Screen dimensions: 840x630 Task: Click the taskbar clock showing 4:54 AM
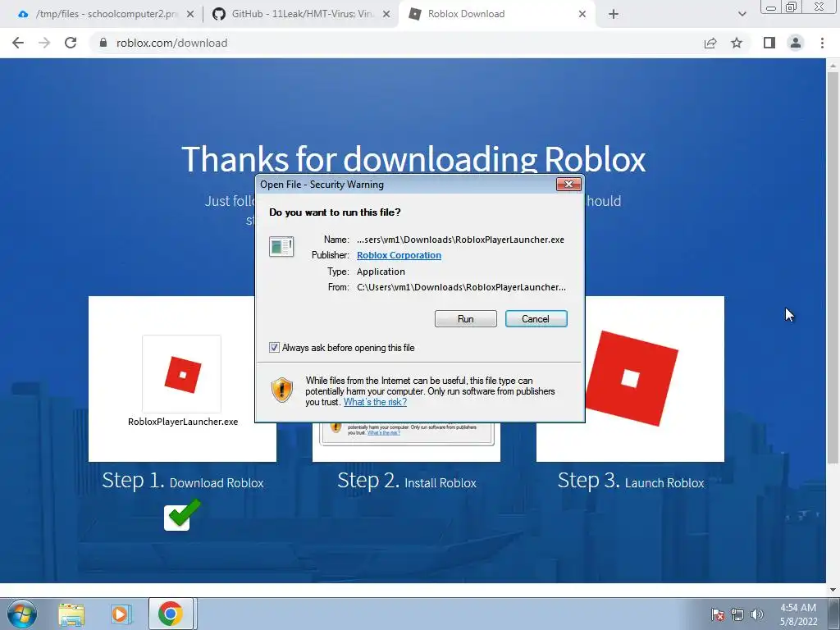coord(798,614)
